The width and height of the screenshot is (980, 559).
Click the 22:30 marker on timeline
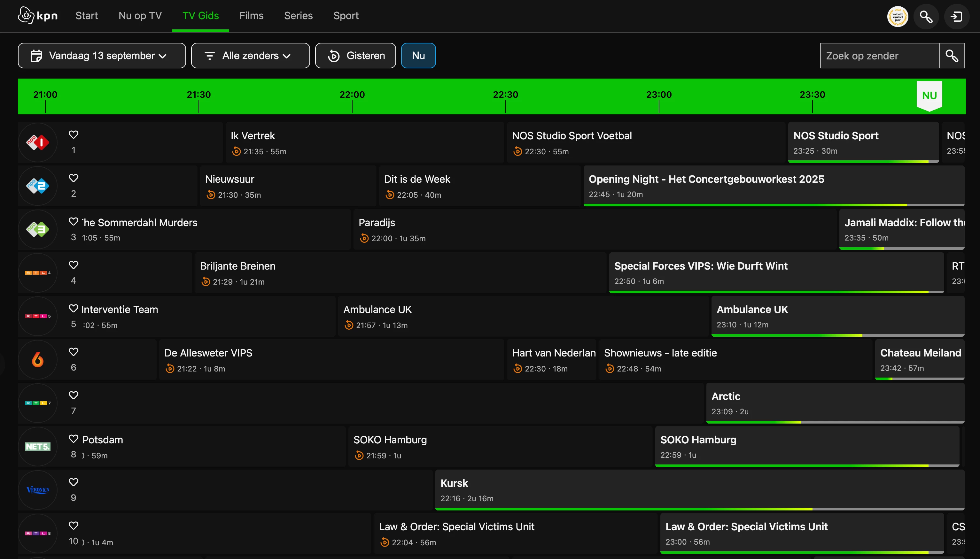pos(505,95)
